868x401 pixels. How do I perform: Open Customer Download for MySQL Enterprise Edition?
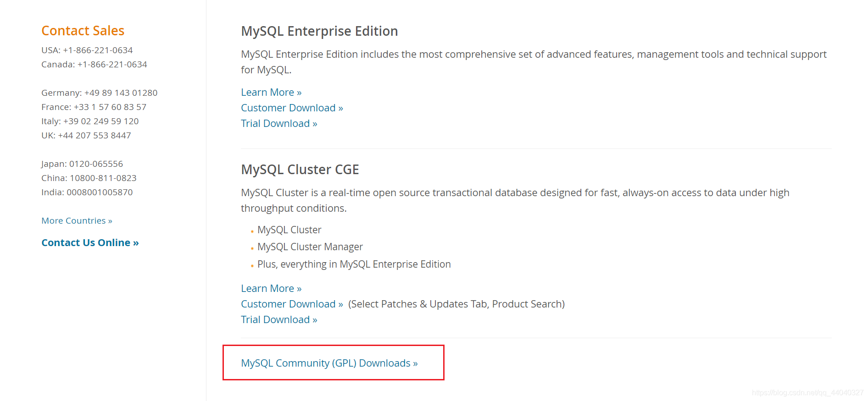[x=292, y=108]
